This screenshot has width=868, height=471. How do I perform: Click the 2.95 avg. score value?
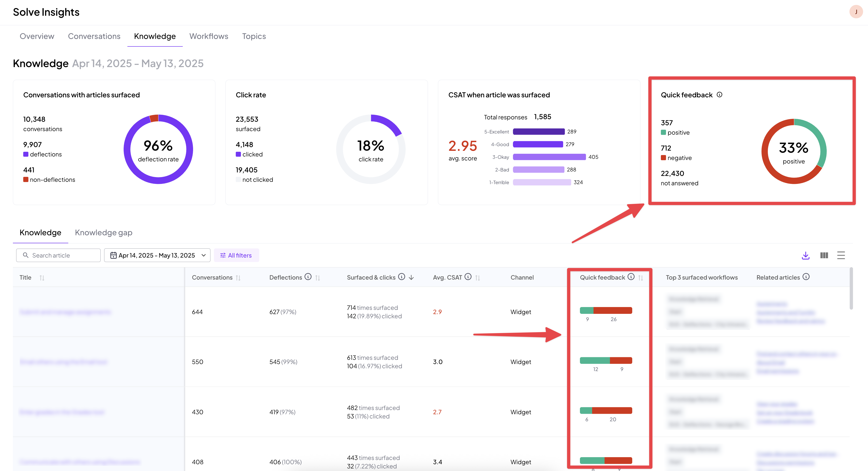coord(463,146)
